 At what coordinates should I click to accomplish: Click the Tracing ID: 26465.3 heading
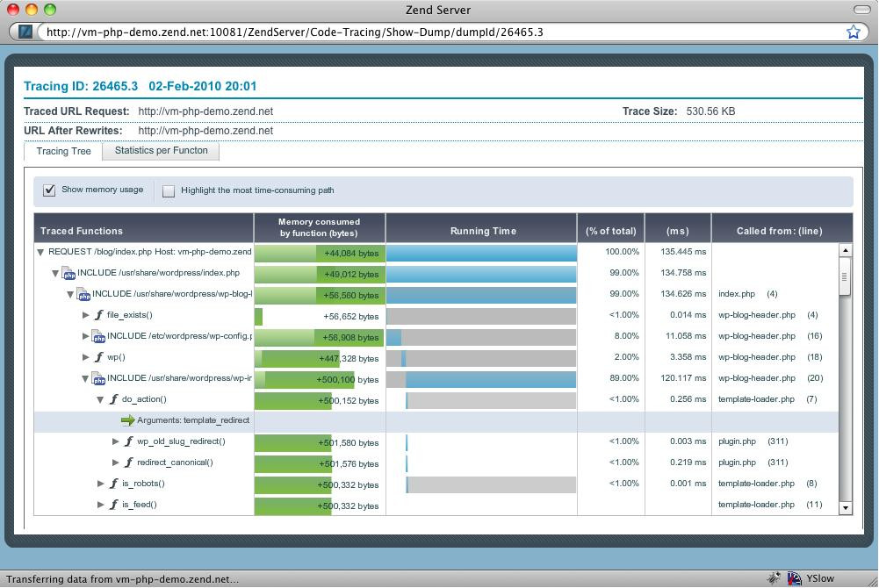[80, 86]
